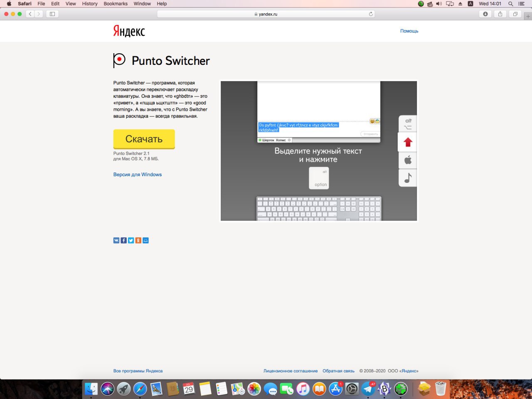The height and width of the screenshot is (399, 532).
Task: Click the Punto Switcher demo screenshot
Action: pyautogui.click(x=318, y=151)
